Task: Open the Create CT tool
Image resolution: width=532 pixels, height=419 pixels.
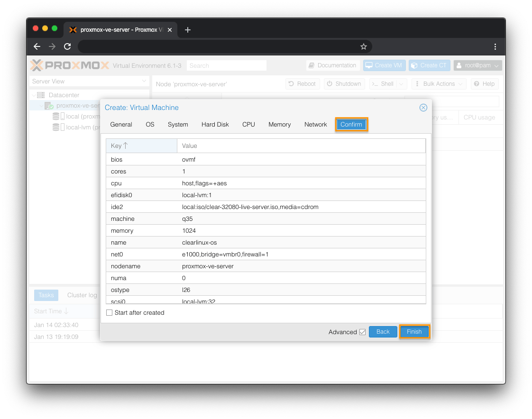Action: [429, 65]
